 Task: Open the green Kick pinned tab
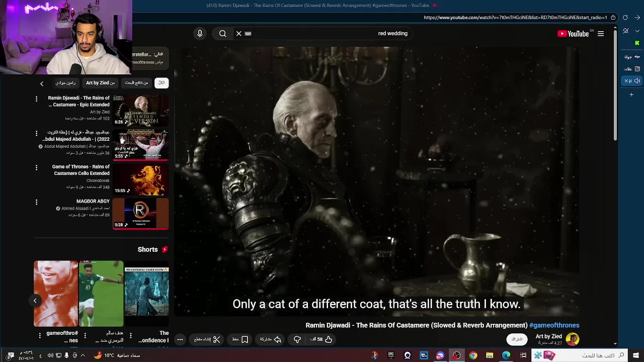637,43
